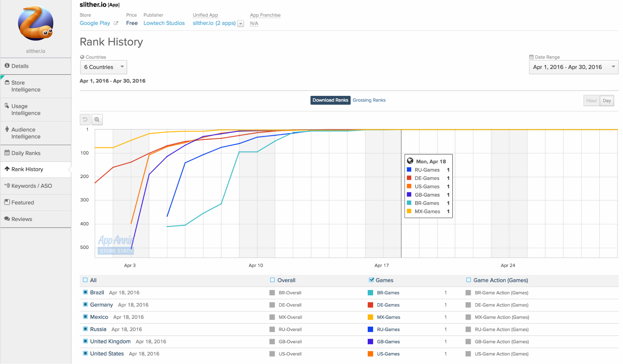Toggle the Germany country checkbox

(85, 304)
